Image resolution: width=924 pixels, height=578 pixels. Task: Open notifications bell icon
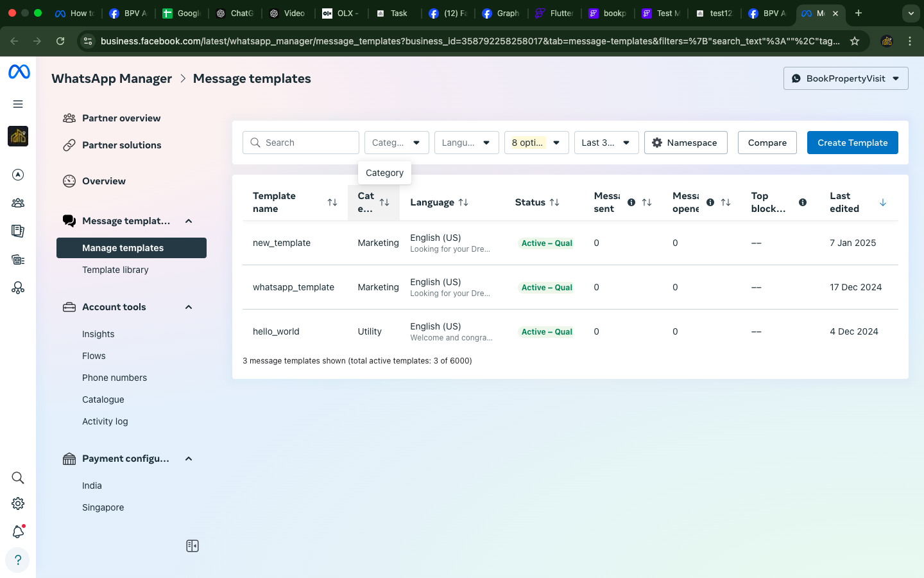pyautogui.click(x=18, y=532)
